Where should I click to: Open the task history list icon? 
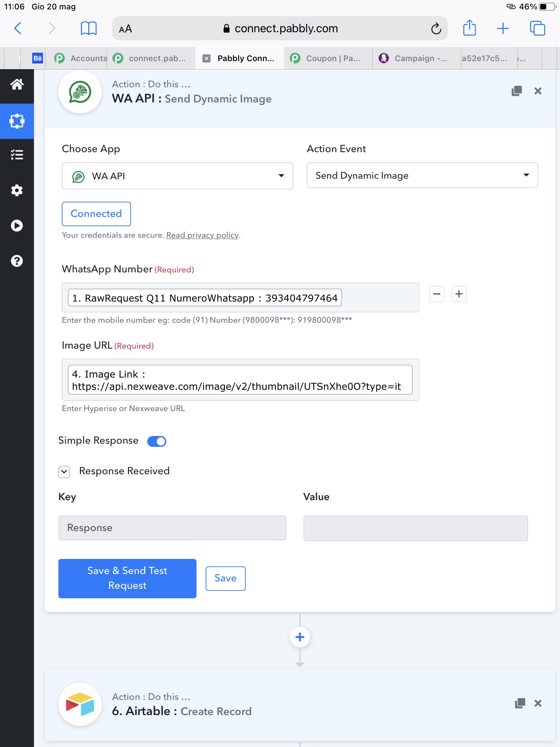click(17, 155)
